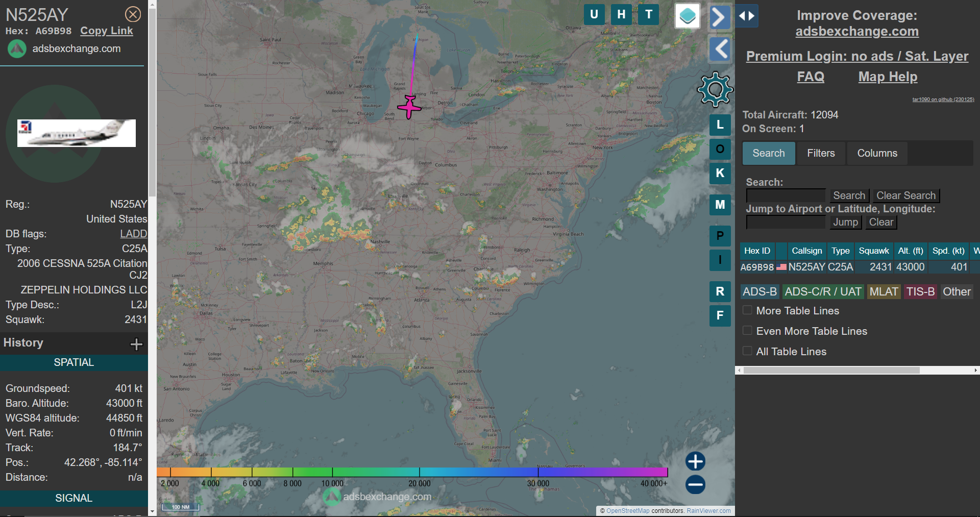
Task: Zoom in the map with plus button
Action: (695, 461)
